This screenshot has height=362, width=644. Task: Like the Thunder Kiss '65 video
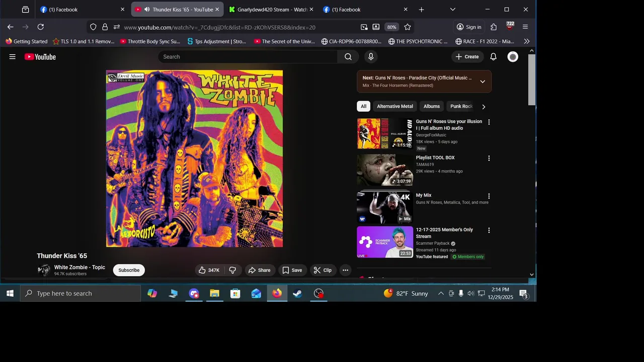[x=209, y=270]
